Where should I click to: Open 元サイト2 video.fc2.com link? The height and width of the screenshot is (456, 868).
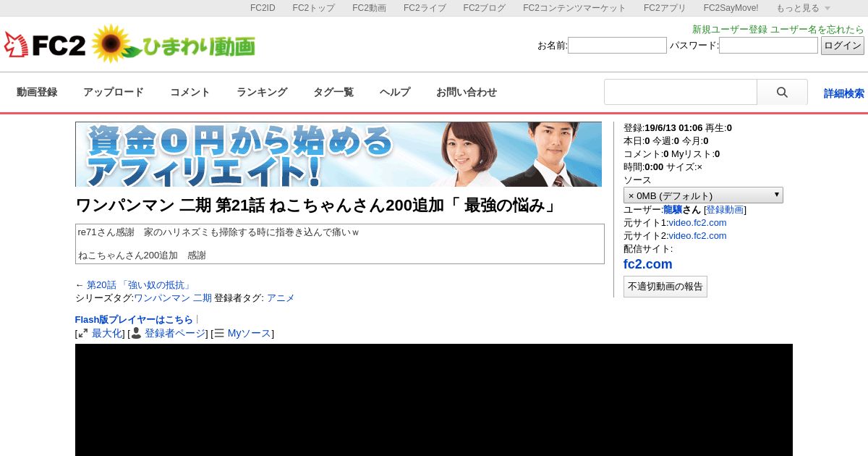tap(697, 236)
